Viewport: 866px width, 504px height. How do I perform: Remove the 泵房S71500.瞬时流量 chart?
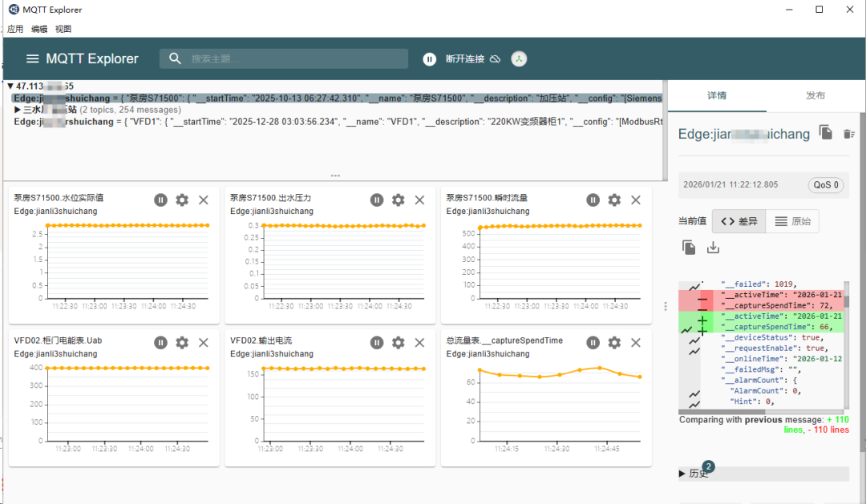(x=636, y=200)
